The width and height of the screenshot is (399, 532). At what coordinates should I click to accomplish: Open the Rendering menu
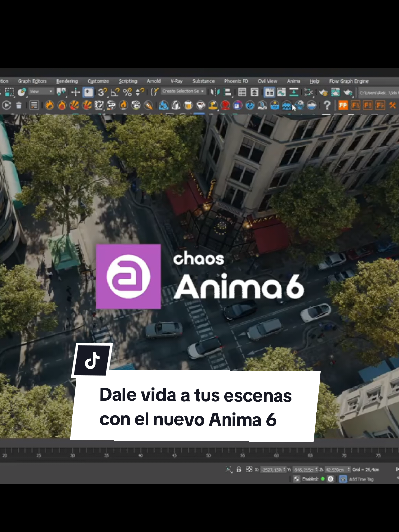point(67,81)
